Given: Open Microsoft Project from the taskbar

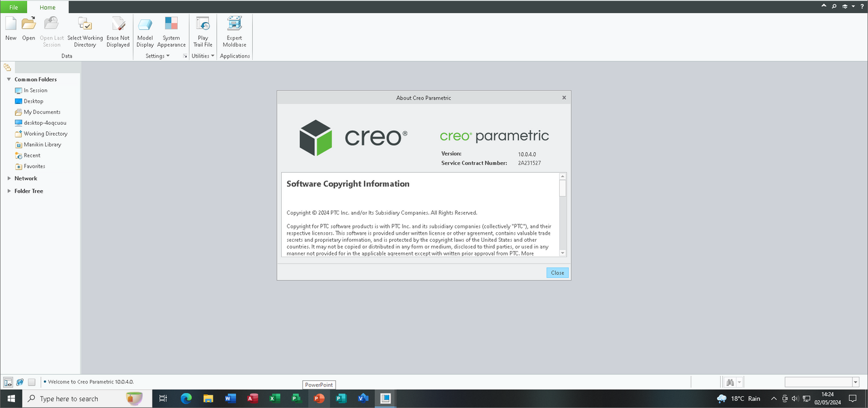Looking at the screenshot, I should 296,398.
